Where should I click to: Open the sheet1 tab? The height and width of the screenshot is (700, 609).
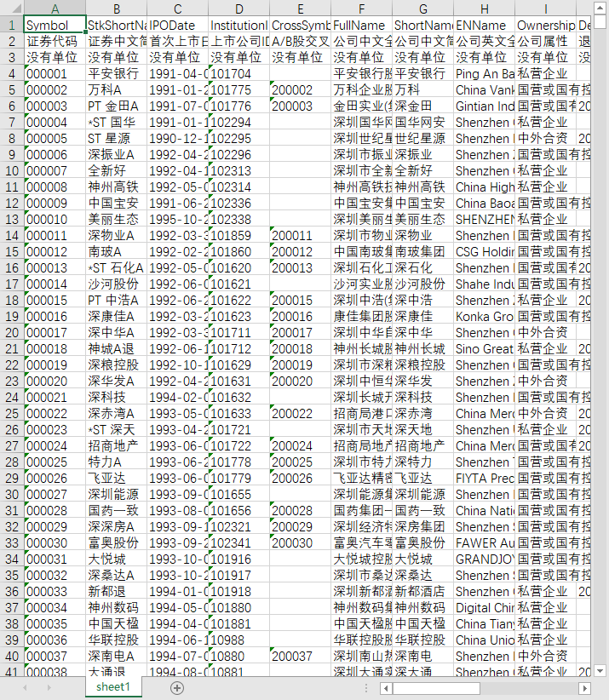(113, 686)
